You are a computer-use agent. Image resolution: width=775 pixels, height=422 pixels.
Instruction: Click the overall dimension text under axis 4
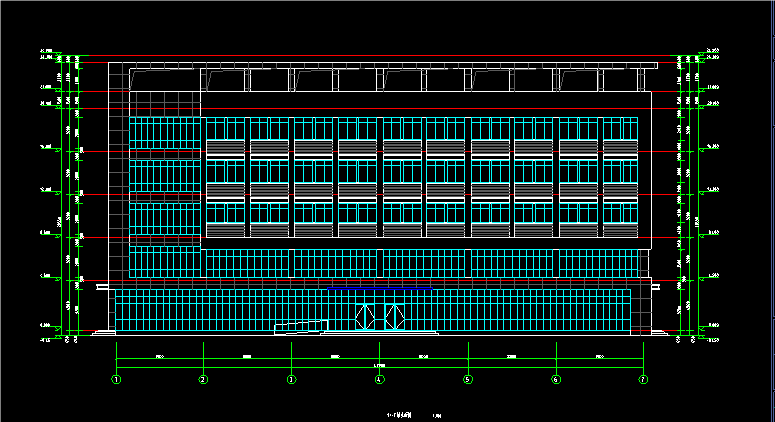[379, 366]
